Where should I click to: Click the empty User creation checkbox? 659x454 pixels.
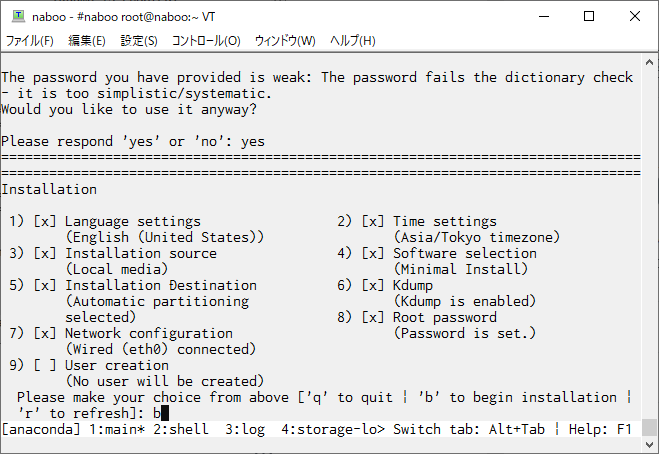point(45,365)
